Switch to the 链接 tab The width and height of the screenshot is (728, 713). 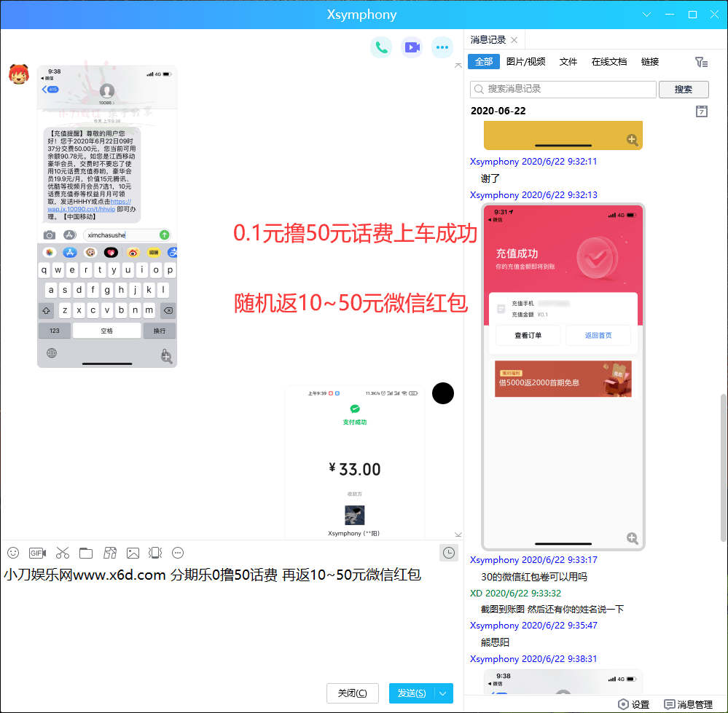click(x=649, y=62)
